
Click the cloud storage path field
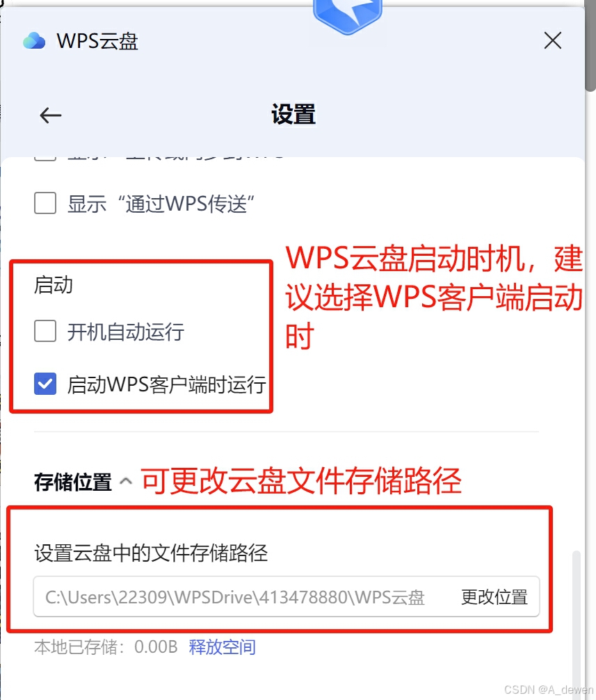tap(286, 597)
